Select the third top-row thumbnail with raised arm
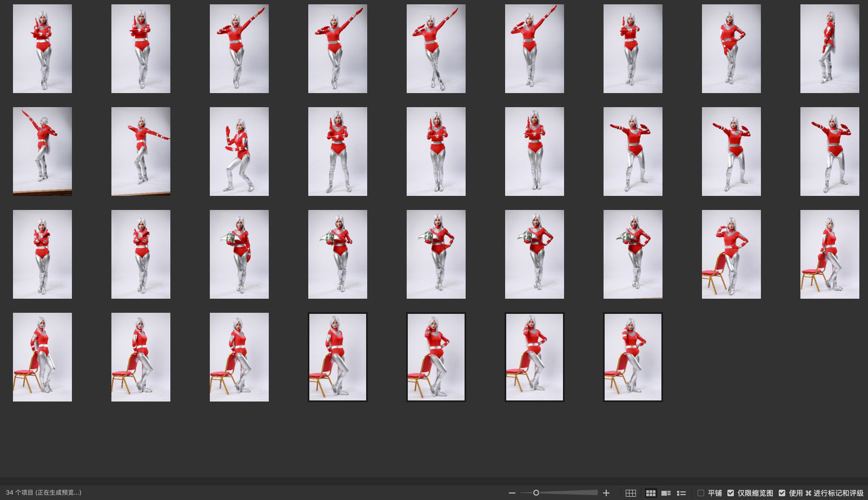The image size is (868, 500). coord(239,49)
